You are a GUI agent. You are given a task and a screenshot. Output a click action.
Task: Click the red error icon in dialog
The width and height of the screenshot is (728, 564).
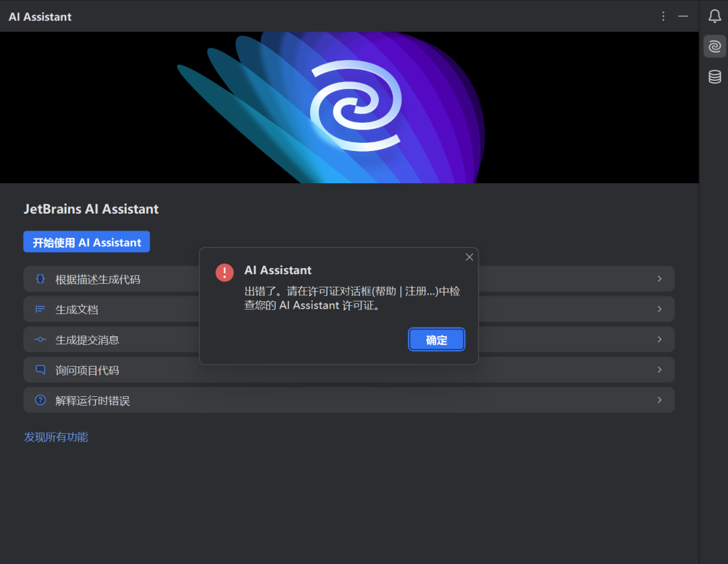224,272
